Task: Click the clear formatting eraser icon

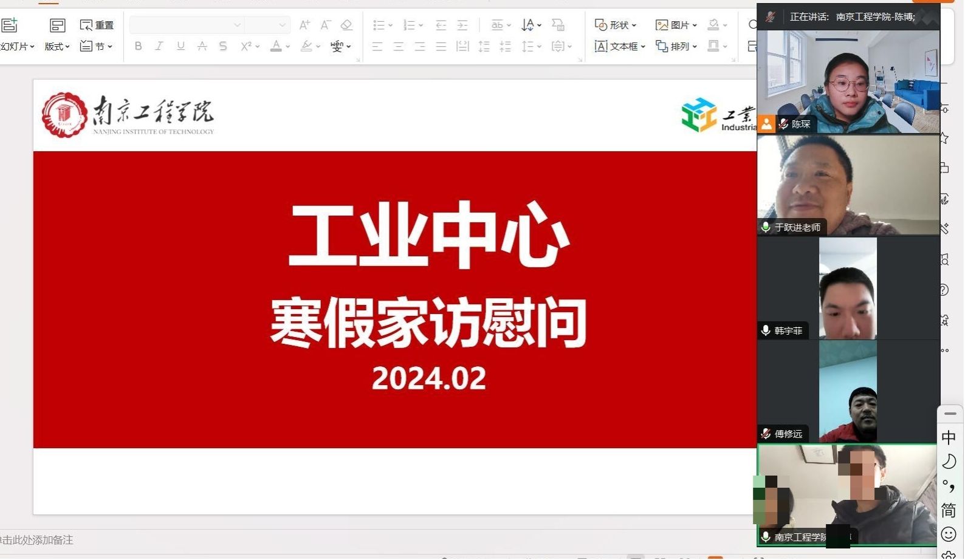Action: [x=346, y=25]
